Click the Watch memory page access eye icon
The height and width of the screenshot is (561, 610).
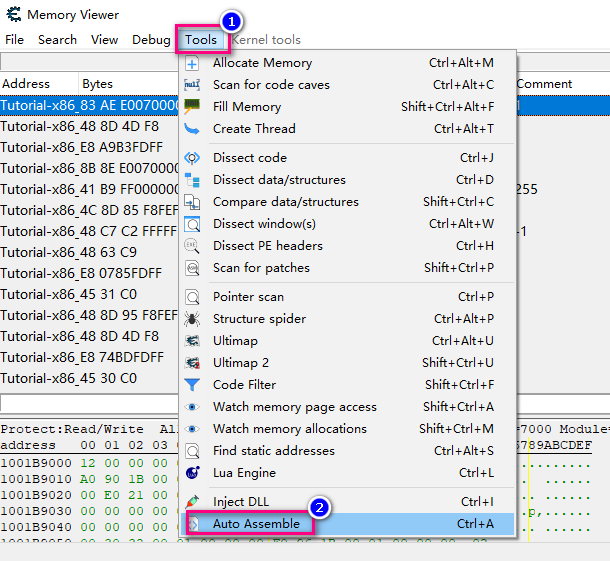point(192,407)
